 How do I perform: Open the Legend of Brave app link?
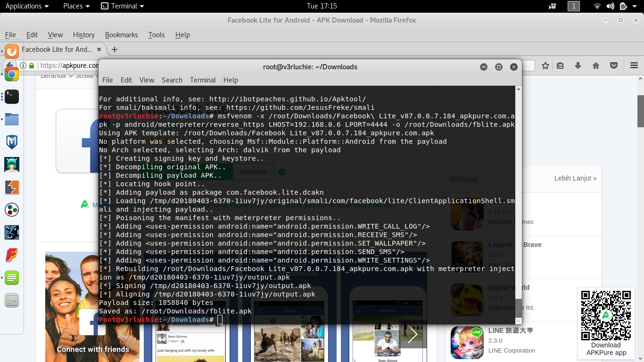point(515,245)
